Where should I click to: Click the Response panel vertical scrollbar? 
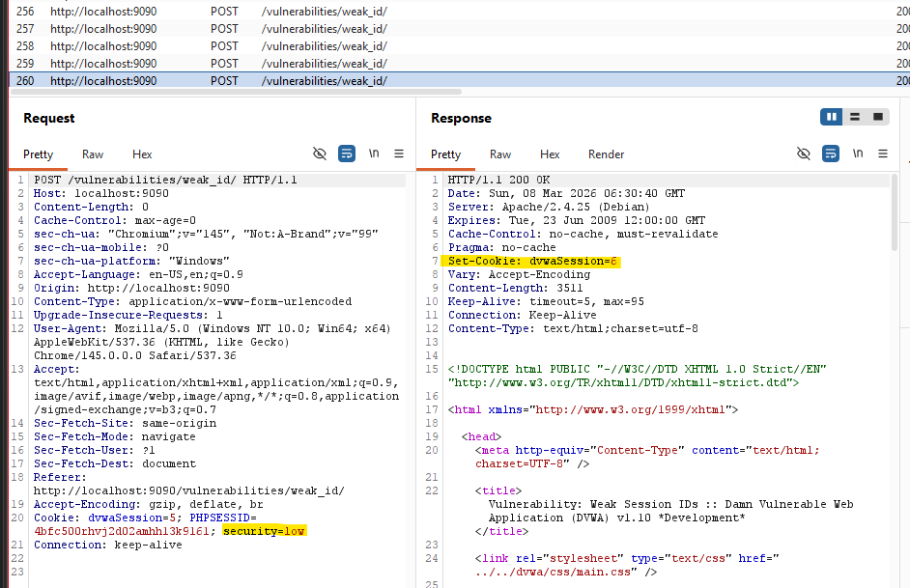pos(895,212)
